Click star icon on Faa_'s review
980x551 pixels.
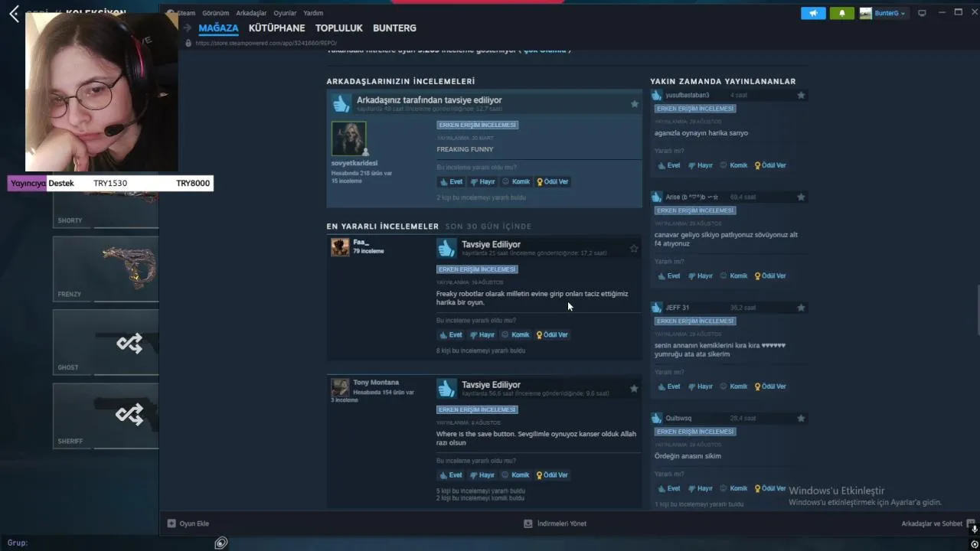click(634, 249)
